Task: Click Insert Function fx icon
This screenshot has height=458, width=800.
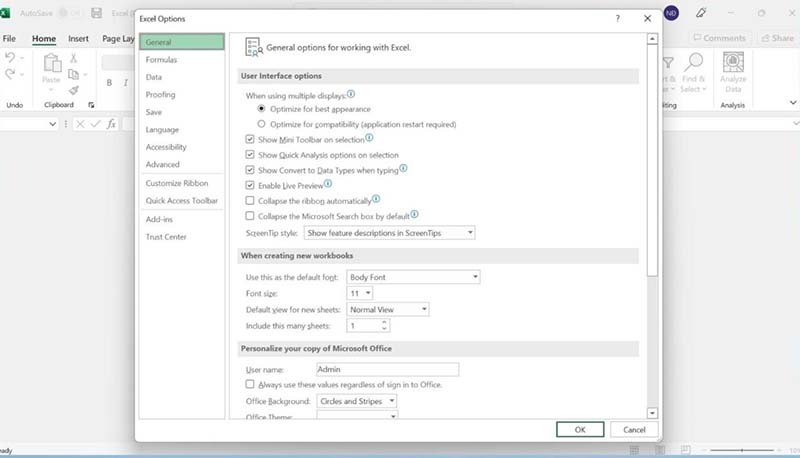Action: [111, 124]
